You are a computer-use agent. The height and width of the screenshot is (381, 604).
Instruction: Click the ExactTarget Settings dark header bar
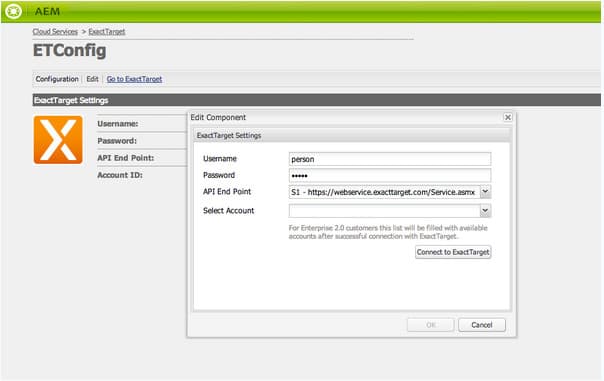pos(317,100)
